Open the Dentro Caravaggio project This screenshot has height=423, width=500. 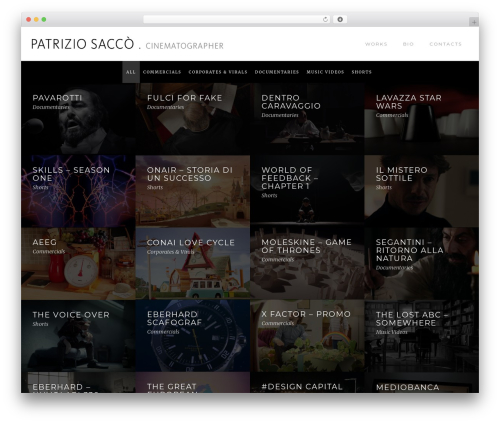307,119
